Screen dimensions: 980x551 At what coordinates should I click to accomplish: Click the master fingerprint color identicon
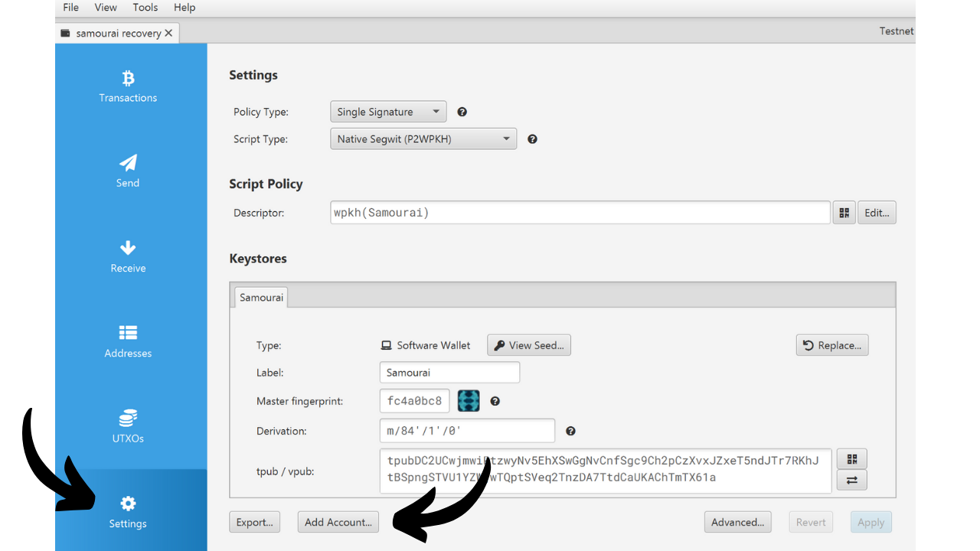[469, 401]
